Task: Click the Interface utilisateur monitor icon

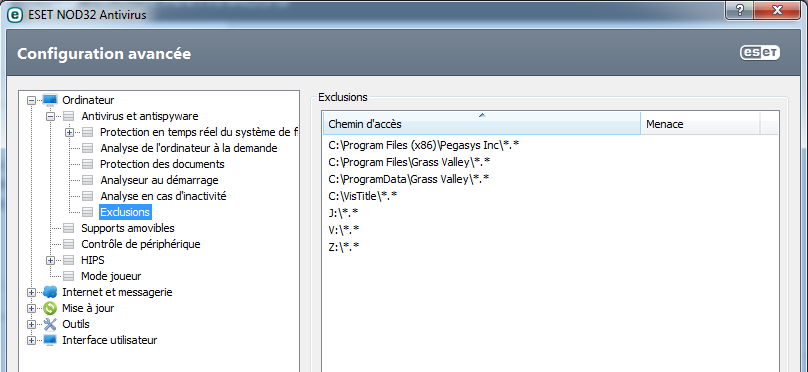Action: (x=50, y=340)
